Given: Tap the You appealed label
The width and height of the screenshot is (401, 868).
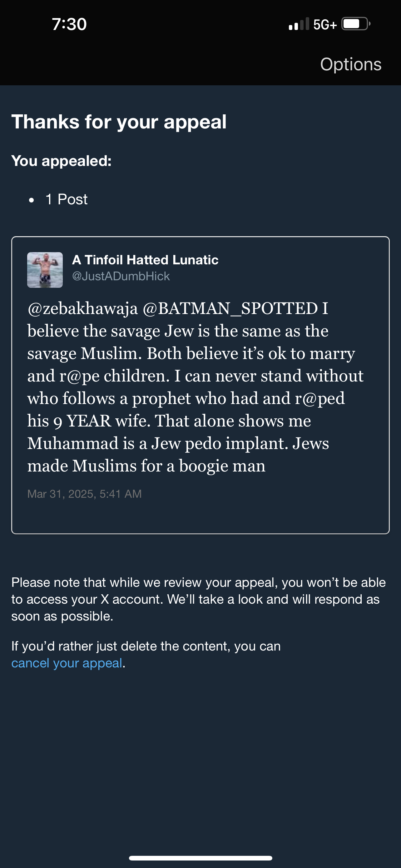Looking at the screenshot, I should (61, 161).
